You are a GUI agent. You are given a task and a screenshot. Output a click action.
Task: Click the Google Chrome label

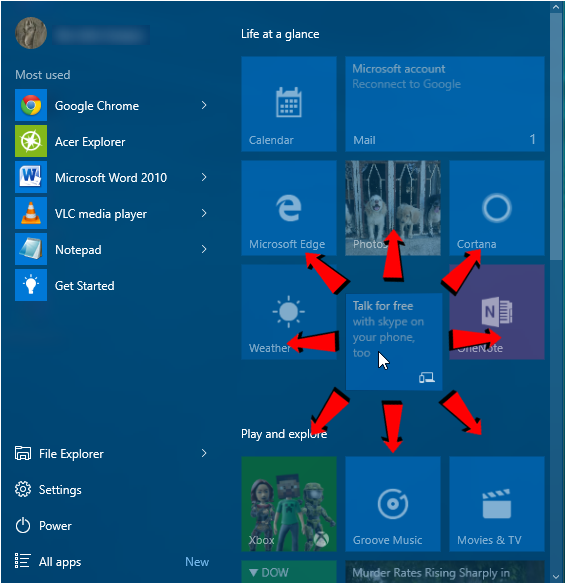coord(97,106)
